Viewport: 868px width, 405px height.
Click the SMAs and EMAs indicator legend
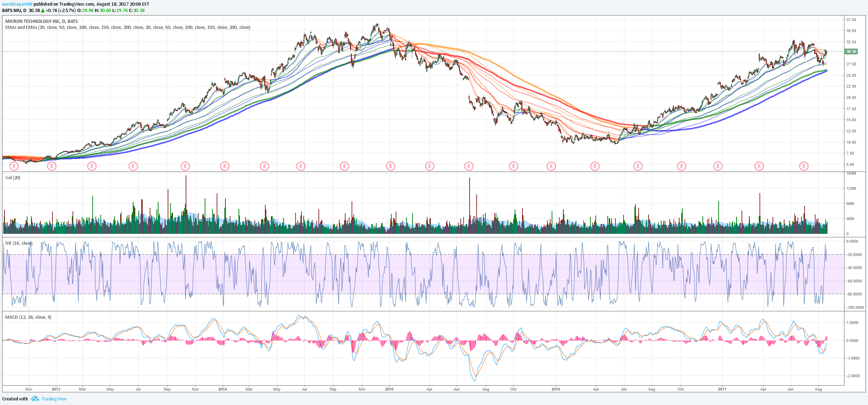point(128,27)
